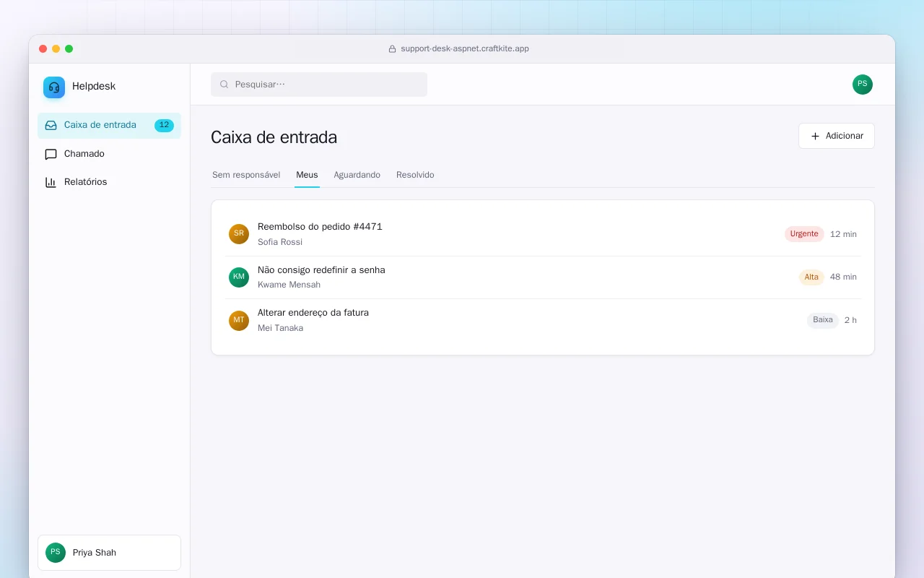The width and height of the screenshot is (924, 578).
Task: Click the bar chart icon beside Relatórios
Action: coord(51,182)
